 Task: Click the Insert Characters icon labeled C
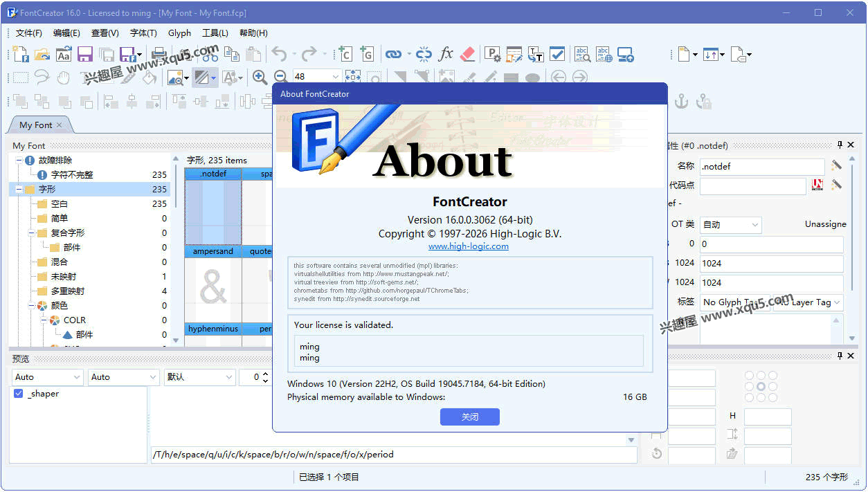pyautogui.click(x=344, y=54)
